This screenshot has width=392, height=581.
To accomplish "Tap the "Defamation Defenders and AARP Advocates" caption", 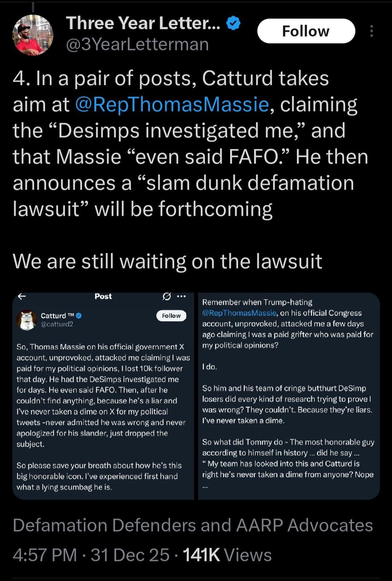I will 193,525.
